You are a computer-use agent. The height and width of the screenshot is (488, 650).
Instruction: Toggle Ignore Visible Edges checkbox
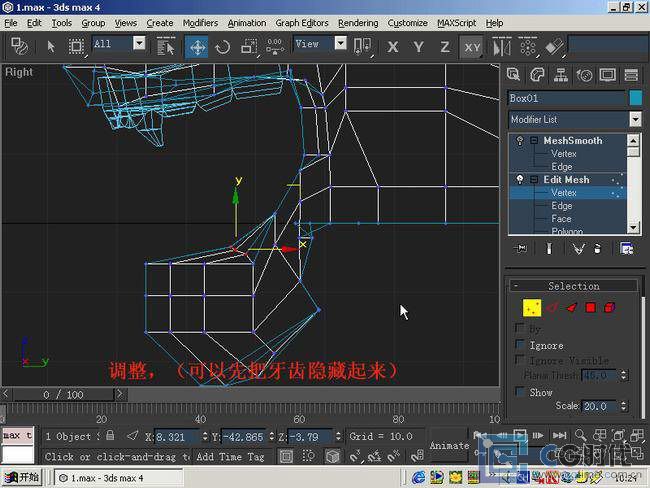tap(520, 359)
